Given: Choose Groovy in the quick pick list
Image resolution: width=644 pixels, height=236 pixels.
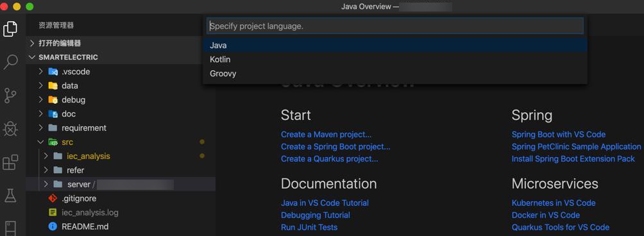Looking at the screenshot, I should pos(394,74).
